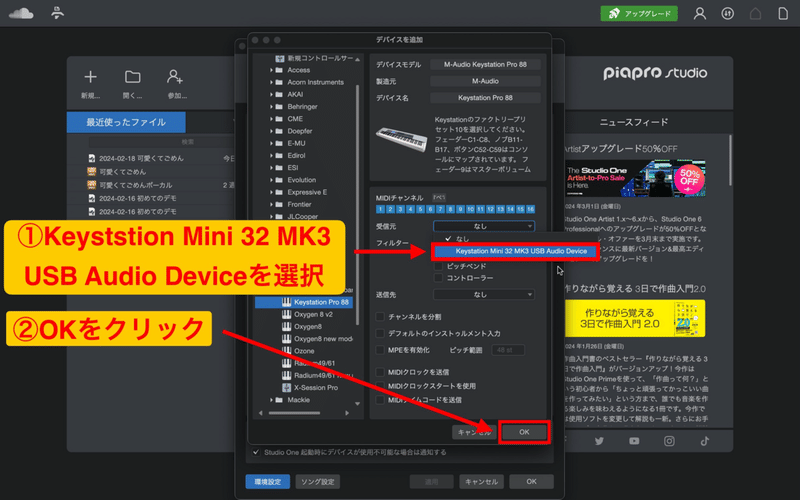Expand the Mackie folder
800x500 pixels.
point(271,400)
